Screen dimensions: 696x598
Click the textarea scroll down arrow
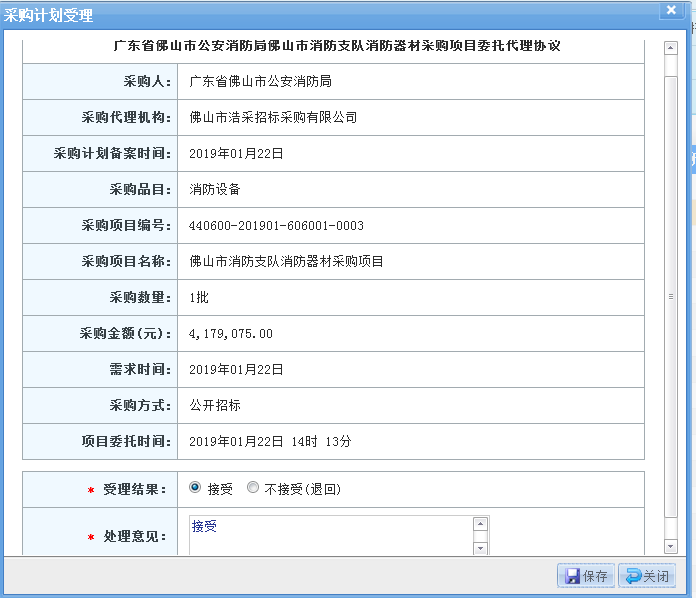tap(480, 549)
